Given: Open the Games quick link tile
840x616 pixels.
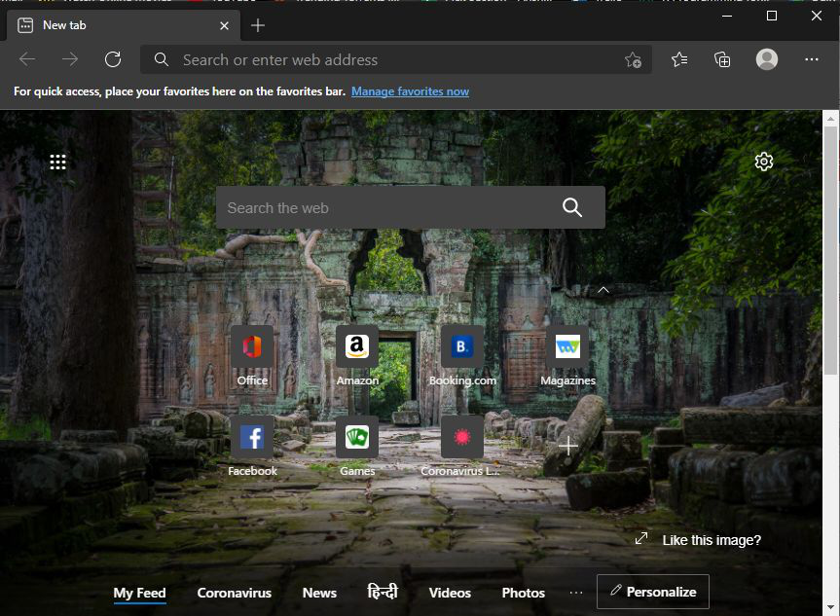Looking at the screenshot, I should (x=357, y=437).
